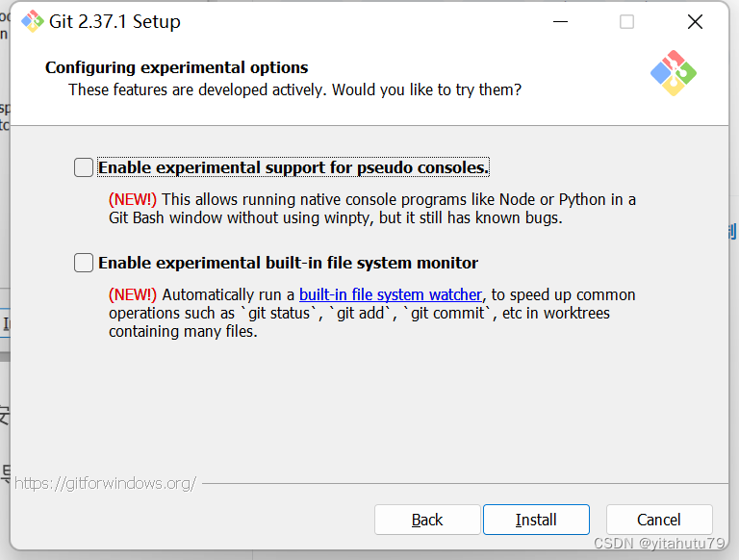Click the "Enable experimental support for pseudo consoles" label
This screenshot has height=560, width=739.
[293, 167]
